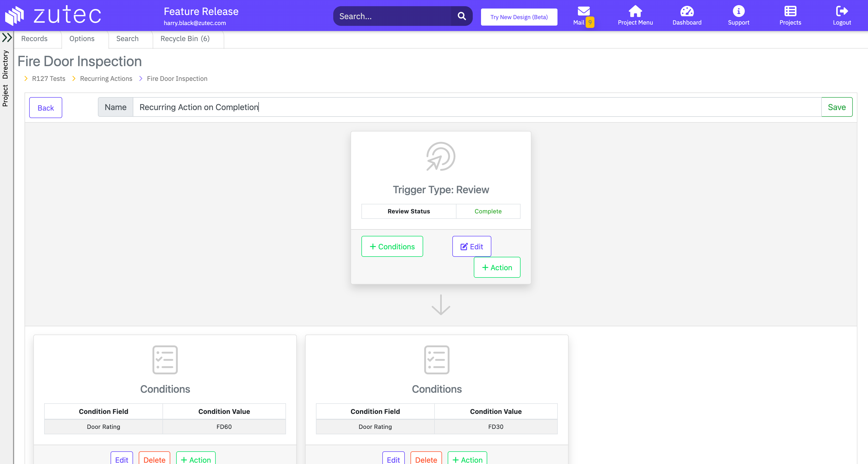This screenshot has width=868, height=464.
Task: Switch to the Records tab
Action: point(34,39)
